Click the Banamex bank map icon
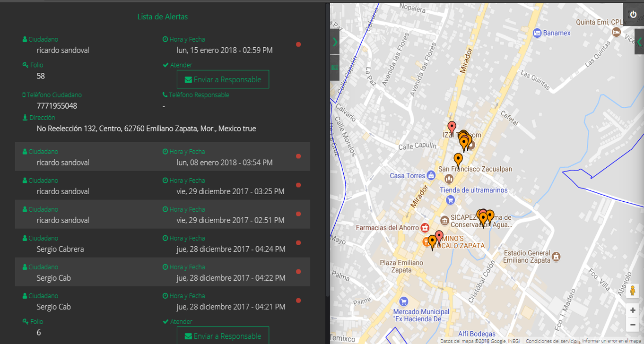The image size is (644, 344). coord(537,33)
